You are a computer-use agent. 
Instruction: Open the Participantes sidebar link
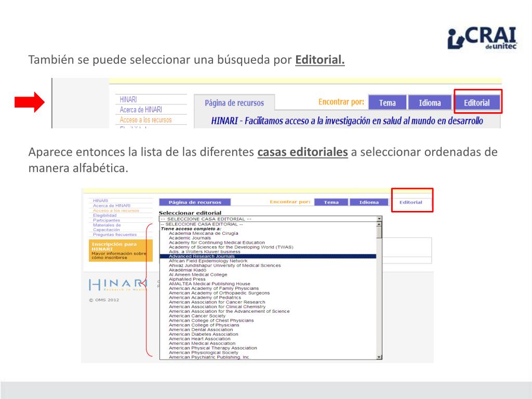pyautogui.click(x=107, y=220)
